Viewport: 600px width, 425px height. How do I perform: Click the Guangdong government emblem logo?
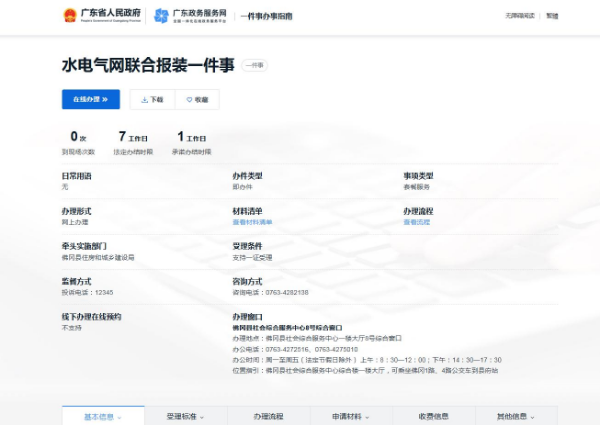(70, 15)
